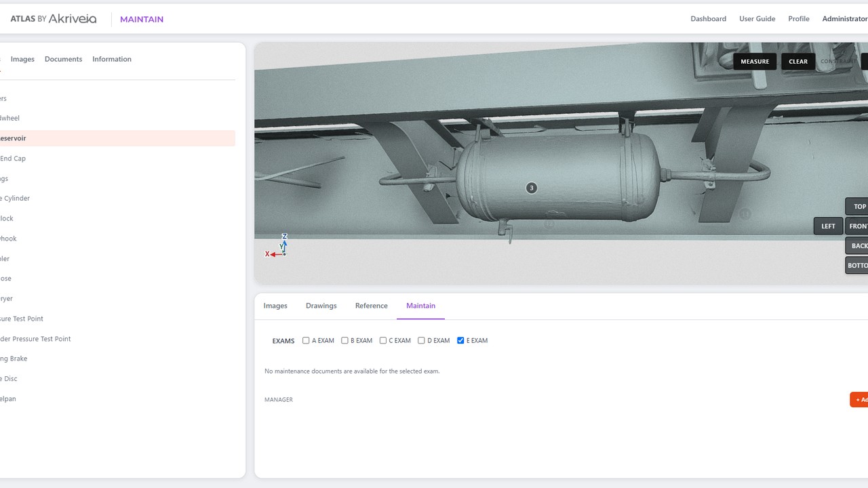Change the 3D view to BACK

click(x=857, y=246)
